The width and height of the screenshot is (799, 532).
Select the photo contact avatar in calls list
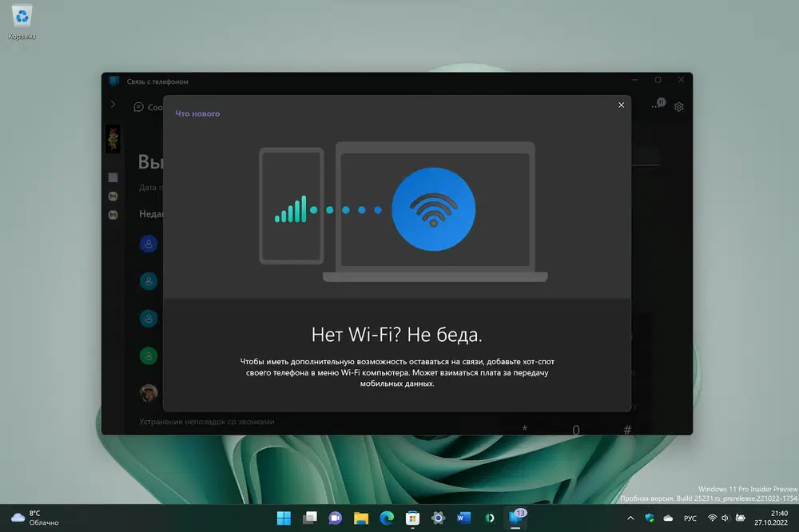click(149, 393)
